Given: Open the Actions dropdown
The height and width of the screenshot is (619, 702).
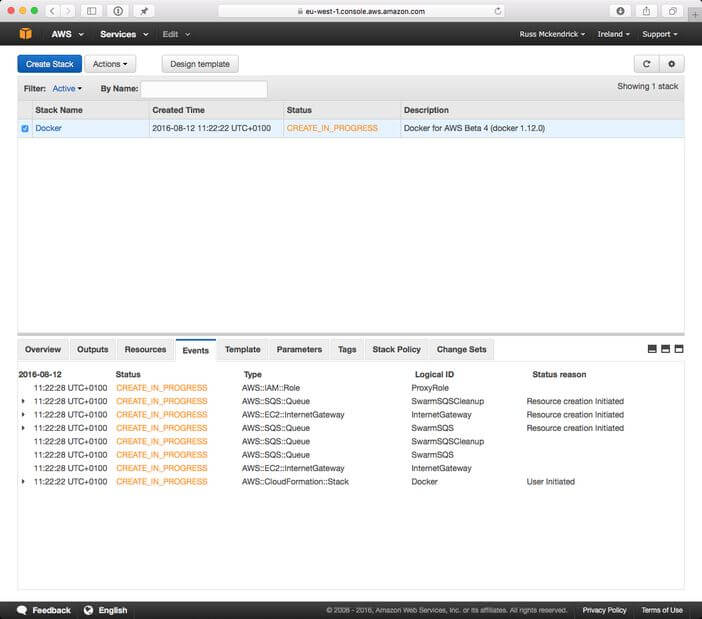Looking at the screenshot, I should coord(110,64).
